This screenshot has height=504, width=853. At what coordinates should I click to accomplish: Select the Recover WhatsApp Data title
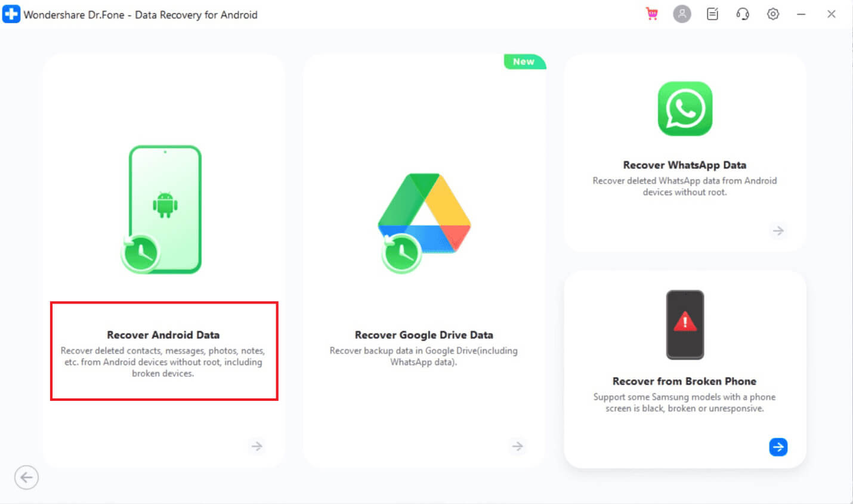coord(685,165)
